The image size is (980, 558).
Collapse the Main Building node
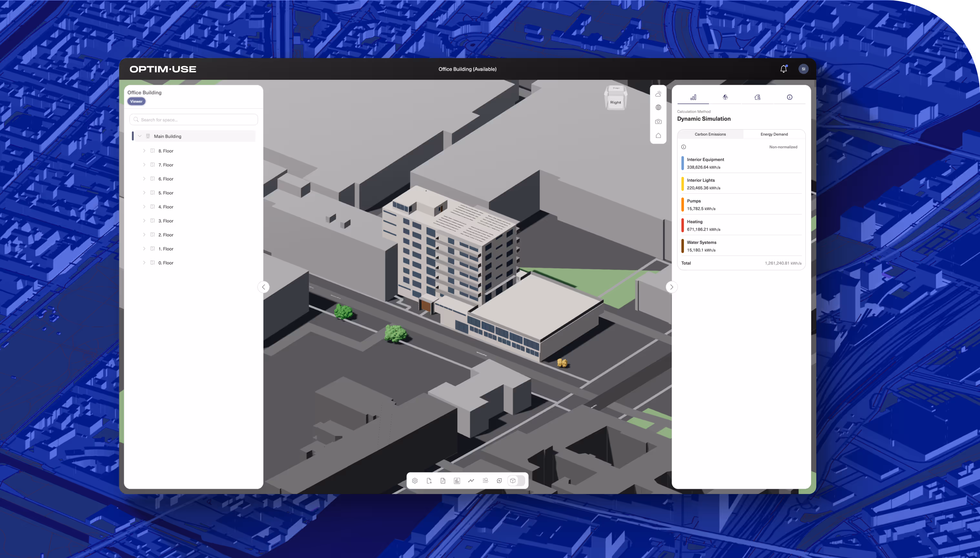[x=140, y=136]
